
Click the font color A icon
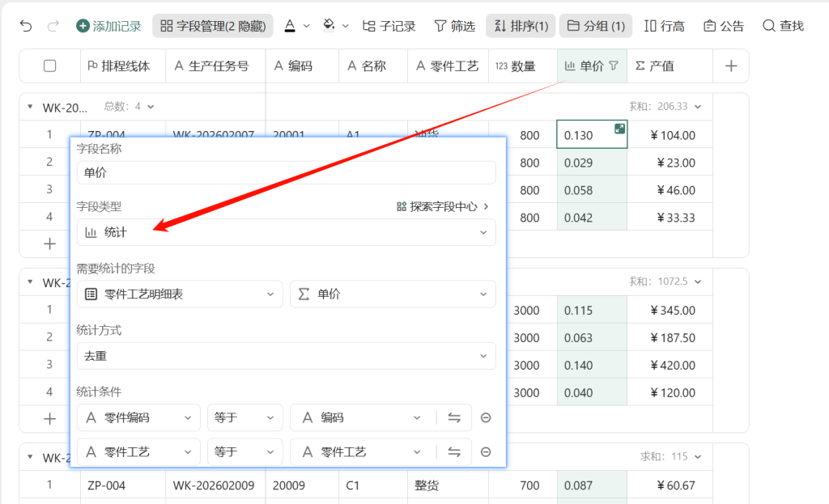pos(290,26)
